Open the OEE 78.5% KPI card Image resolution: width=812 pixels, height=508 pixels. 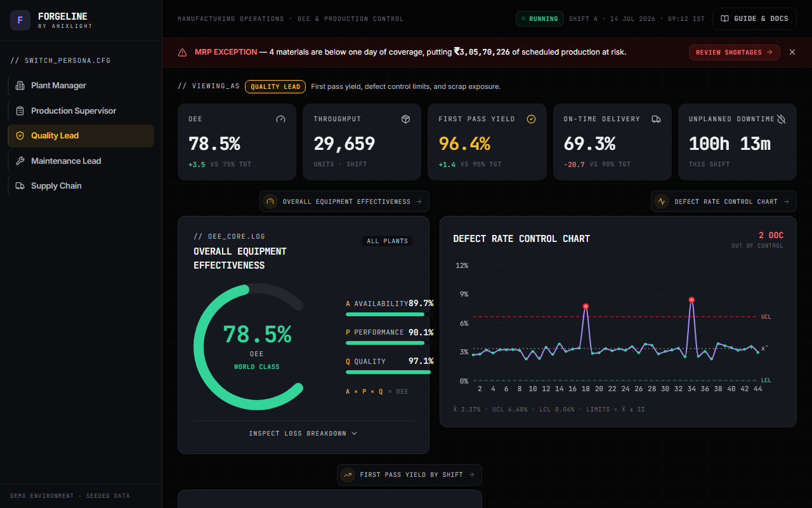click(237, 142)
